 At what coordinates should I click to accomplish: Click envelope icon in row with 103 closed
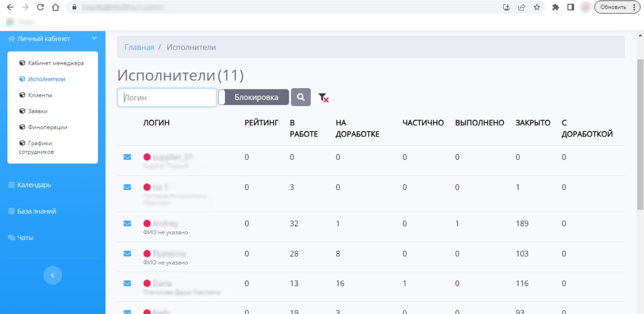[127, 254]
